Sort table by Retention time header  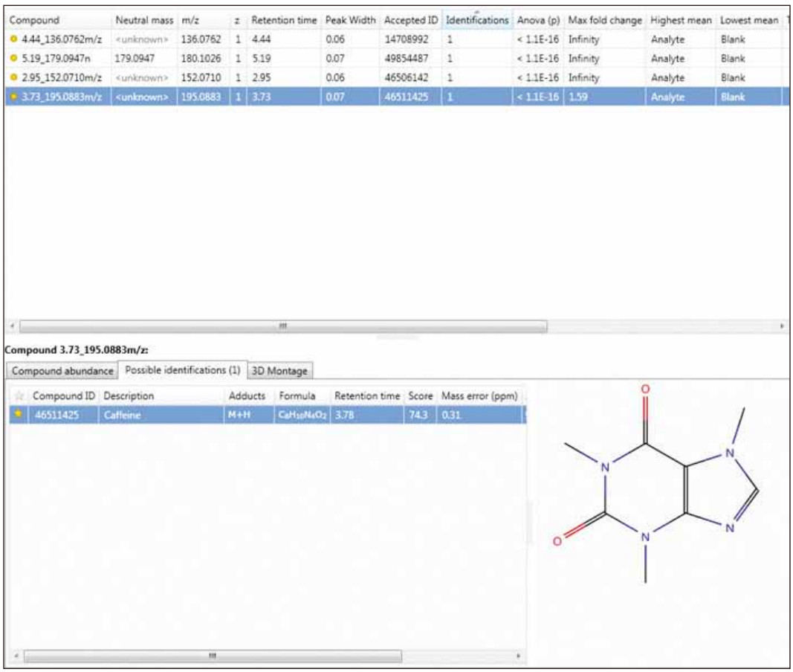coord(283,20)
